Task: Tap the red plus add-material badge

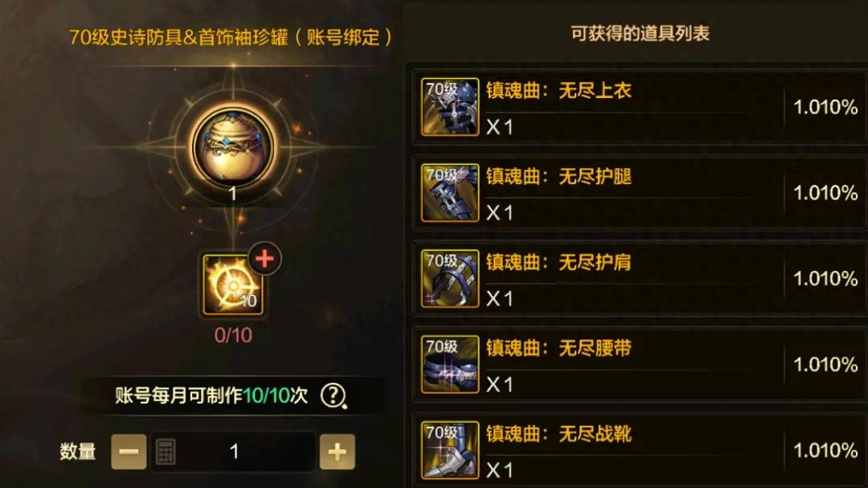Action: (264, 258)
